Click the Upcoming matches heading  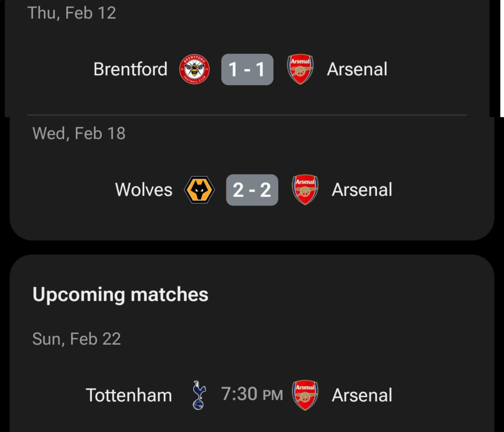coord(120,294)
